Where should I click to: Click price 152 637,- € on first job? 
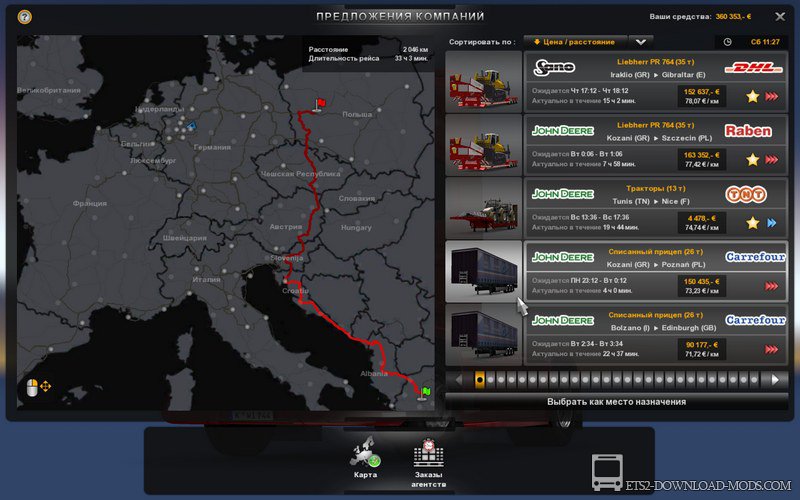click(x=702, y=92)
